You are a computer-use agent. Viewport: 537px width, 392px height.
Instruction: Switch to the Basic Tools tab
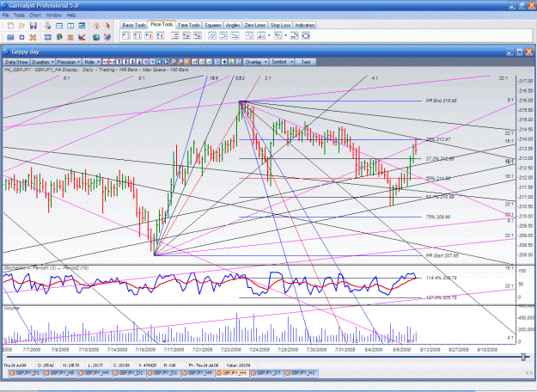coord(134,25)
